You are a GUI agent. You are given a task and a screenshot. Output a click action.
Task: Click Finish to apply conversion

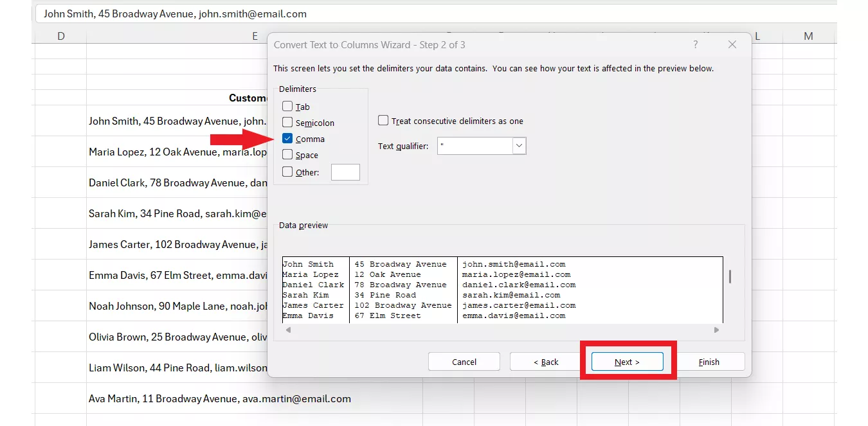point(710,361)
